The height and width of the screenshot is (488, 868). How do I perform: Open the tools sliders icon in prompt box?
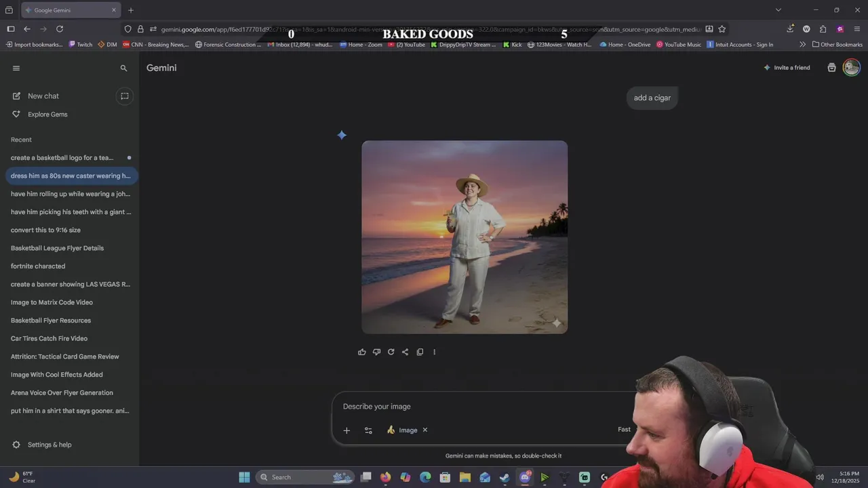(x=368, y=430)
